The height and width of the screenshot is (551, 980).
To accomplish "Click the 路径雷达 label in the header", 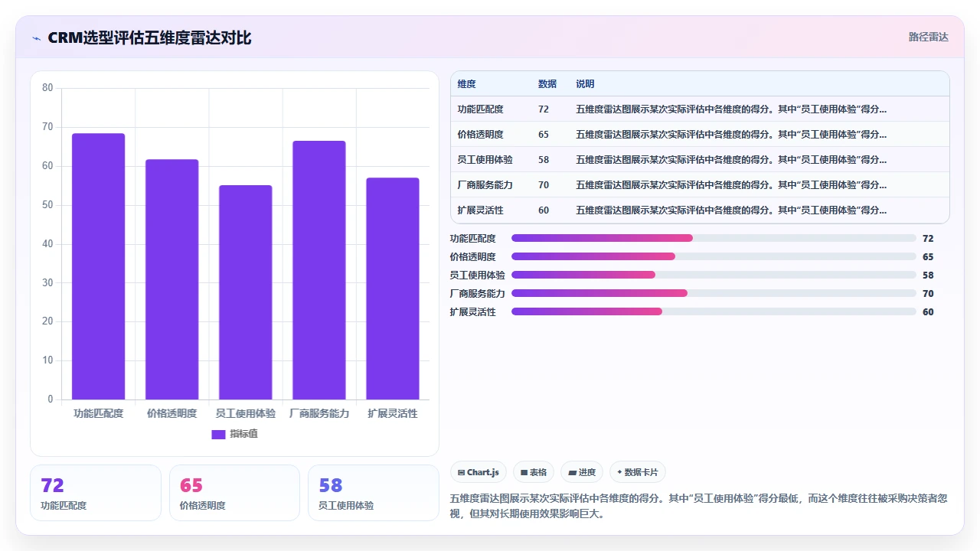I will (928, 37).
